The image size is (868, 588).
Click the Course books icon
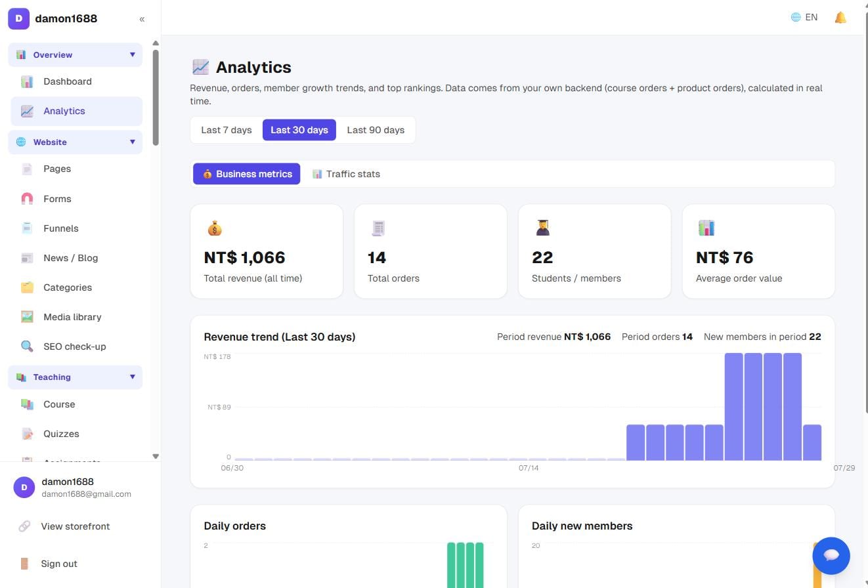[27, 404]
